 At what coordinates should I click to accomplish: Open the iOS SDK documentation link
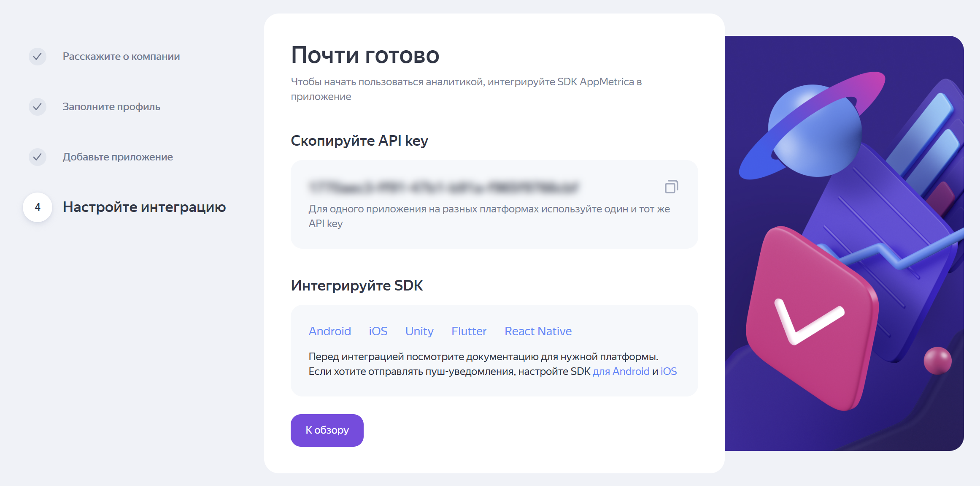pyautogui.click(x=378, y=331)
